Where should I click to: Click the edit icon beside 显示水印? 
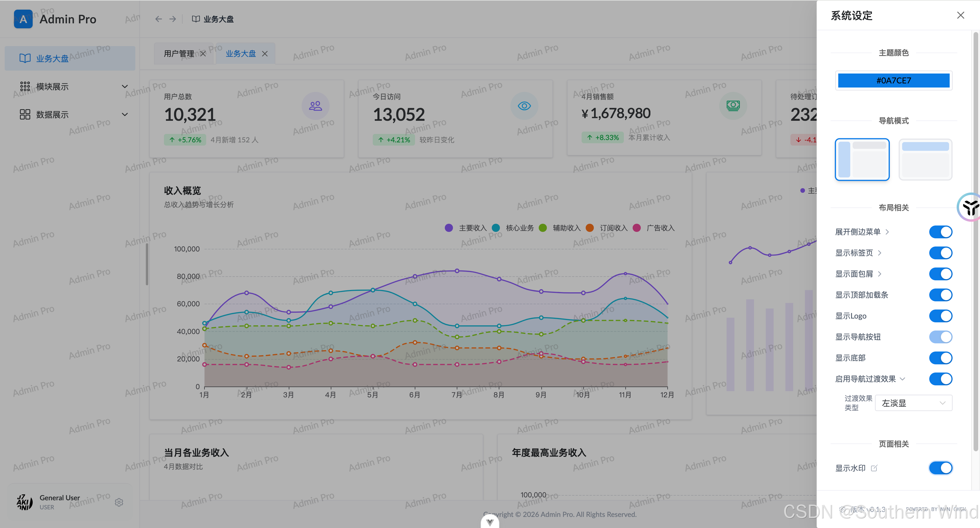pos(874,468)
